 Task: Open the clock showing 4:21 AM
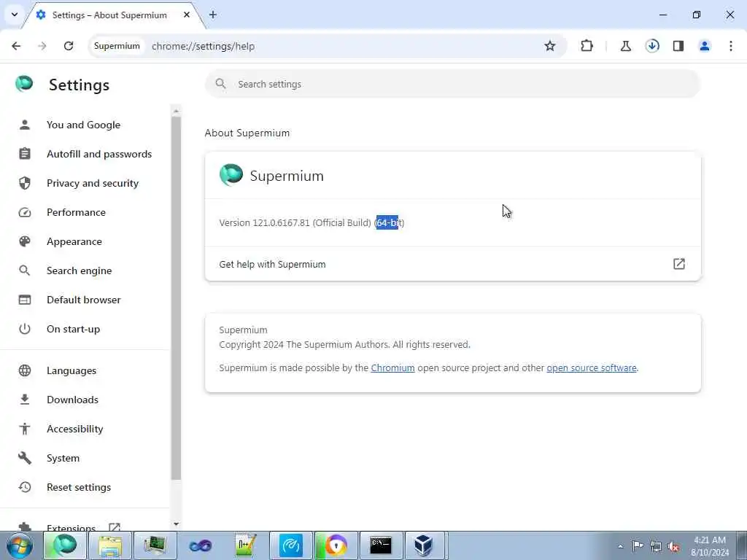709,546
